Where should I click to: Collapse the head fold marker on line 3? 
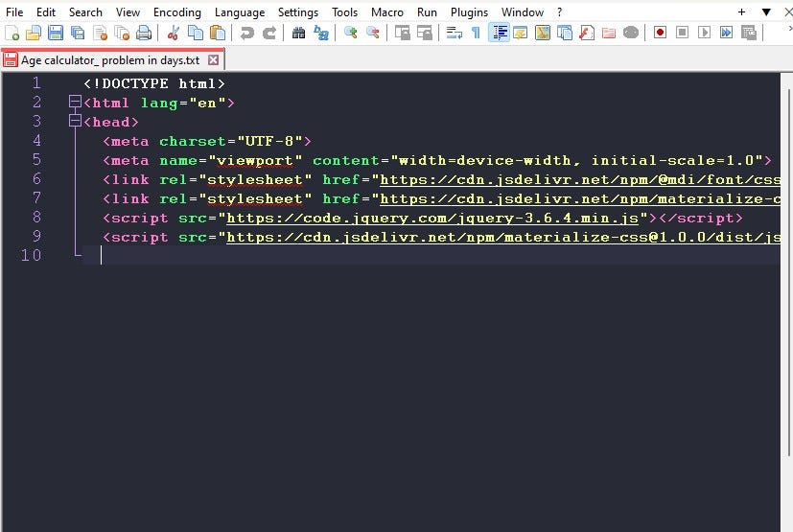tap(75, 122)
